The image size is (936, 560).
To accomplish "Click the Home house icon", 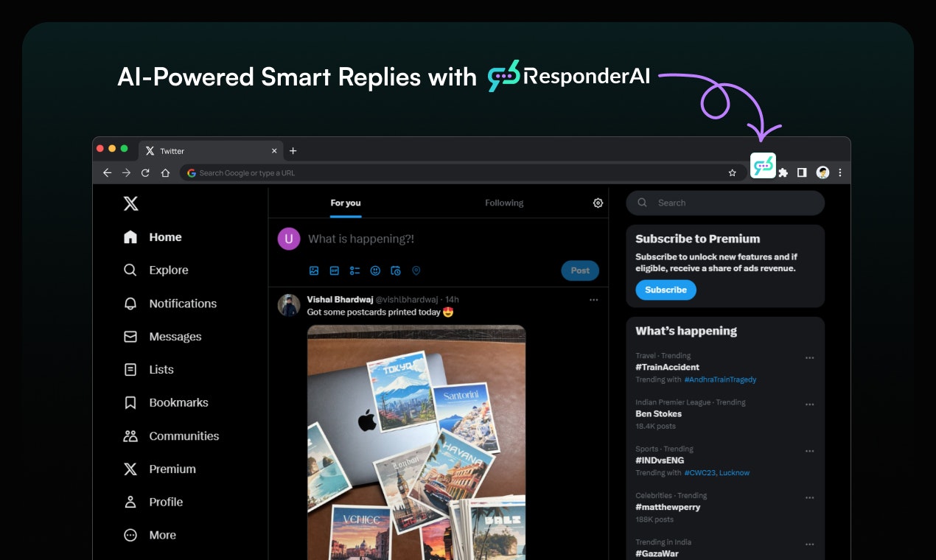I will coord(130,237).
